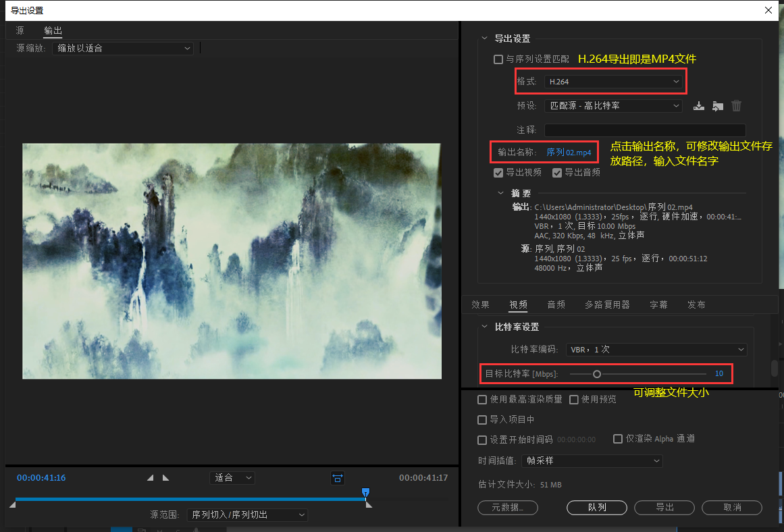
Task: Click the target bitrate slider handle
Action: click(596, 374)
